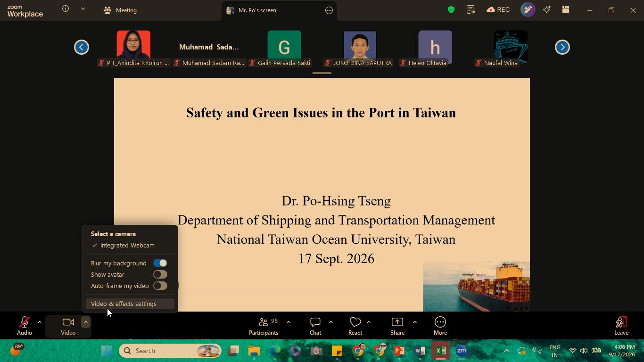This screenshot has height=362, width=644.
Task: Click the Leave meeting icon
Action: pos(621,322)
